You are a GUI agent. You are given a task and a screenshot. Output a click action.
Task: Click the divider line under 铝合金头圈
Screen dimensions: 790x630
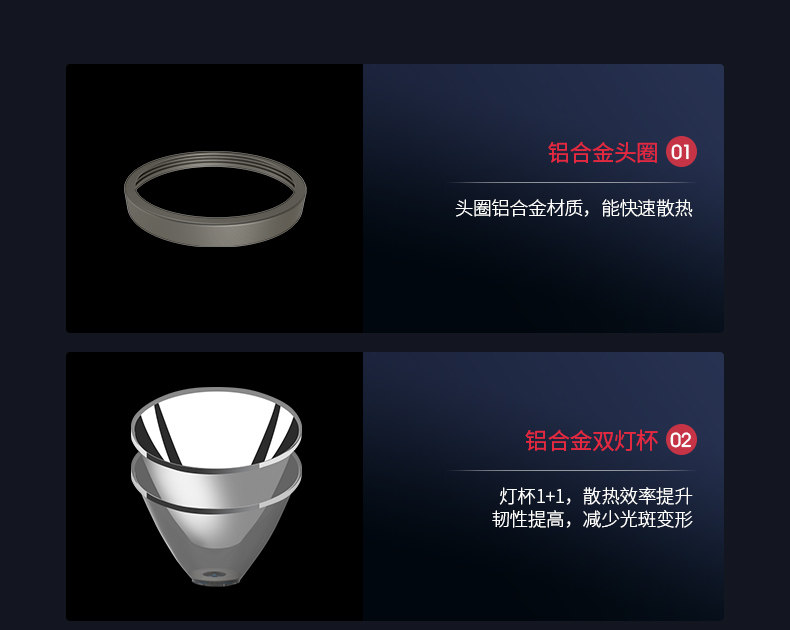click(571, 182)
